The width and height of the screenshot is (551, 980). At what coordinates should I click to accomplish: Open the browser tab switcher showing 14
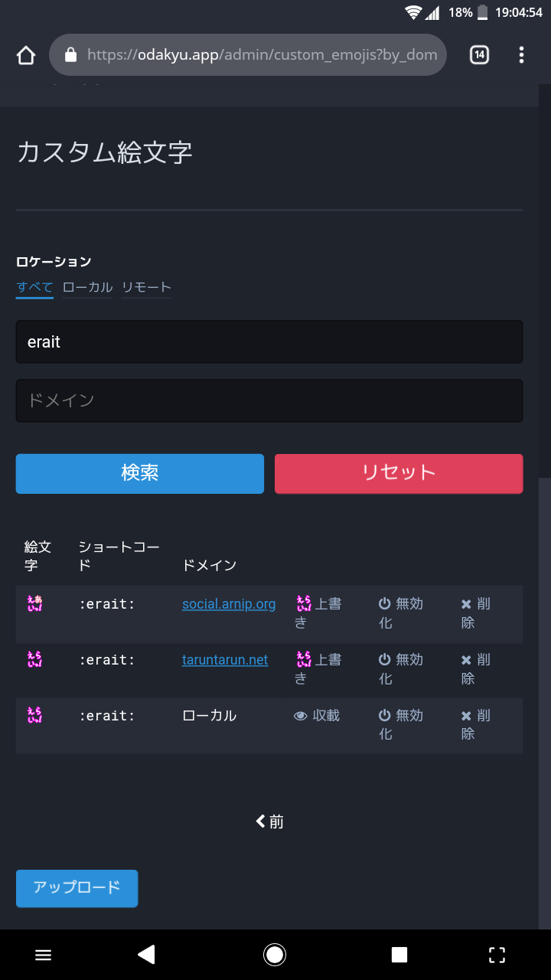(x=479, y=55)
